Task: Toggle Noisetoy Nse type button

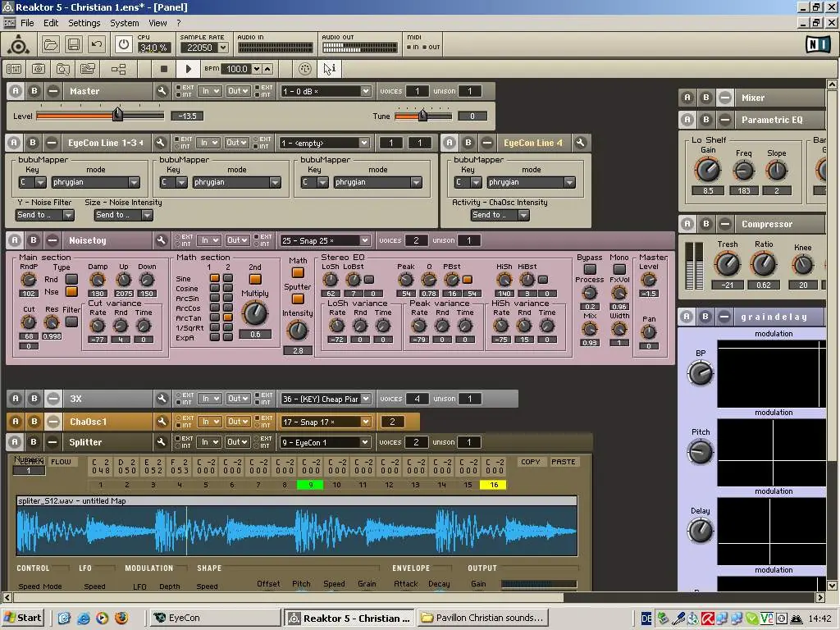Action: [x=71, y=292]
